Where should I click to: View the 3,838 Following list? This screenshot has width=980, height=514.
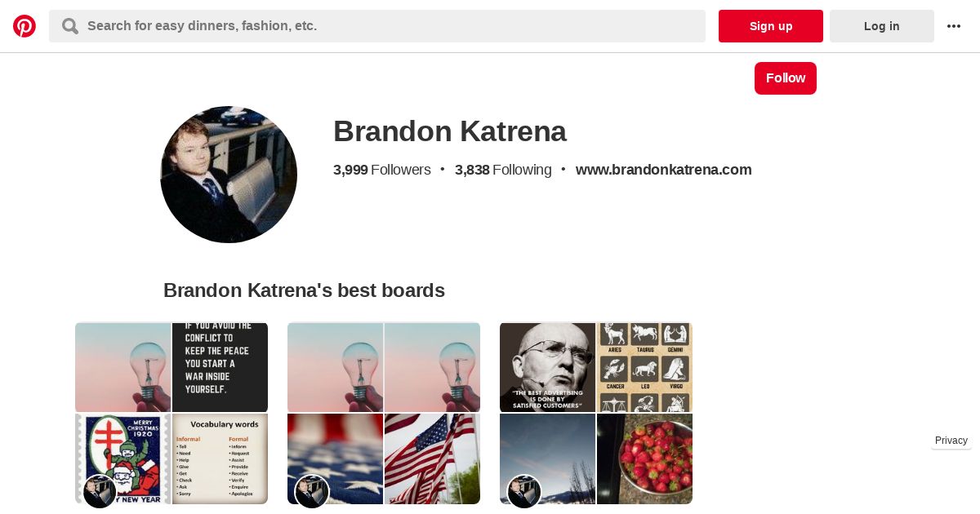(503, 170)
